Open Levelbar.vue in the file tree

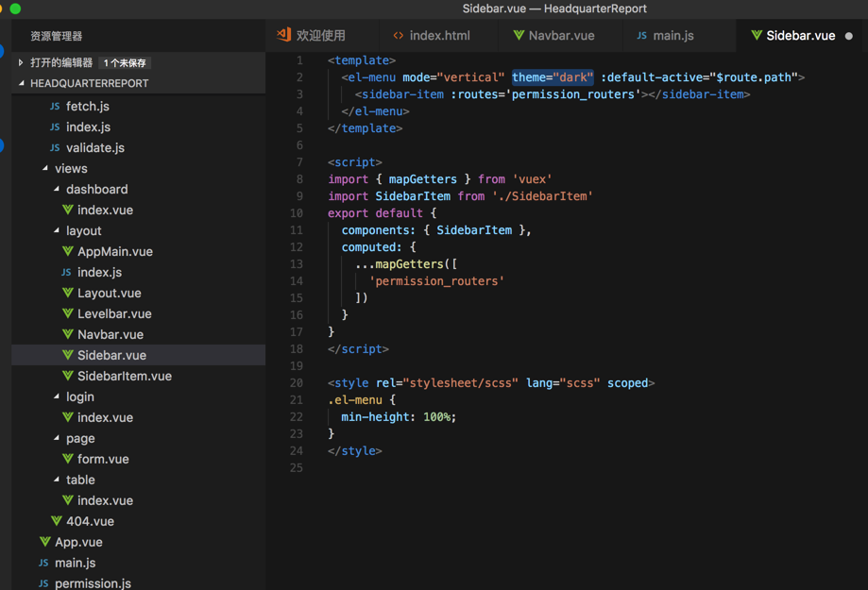point(114,313)
